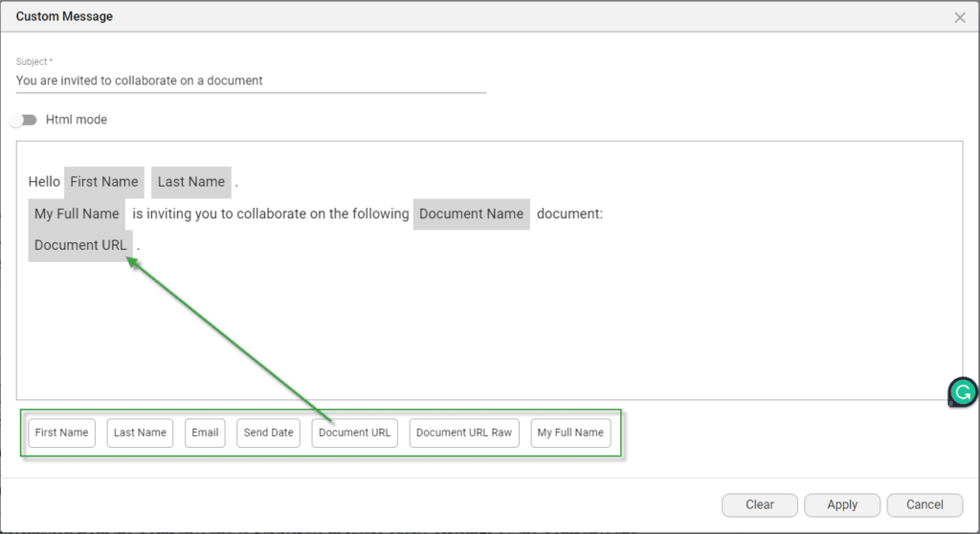Select My Full Name placeholder in message body

pos(77,213)
